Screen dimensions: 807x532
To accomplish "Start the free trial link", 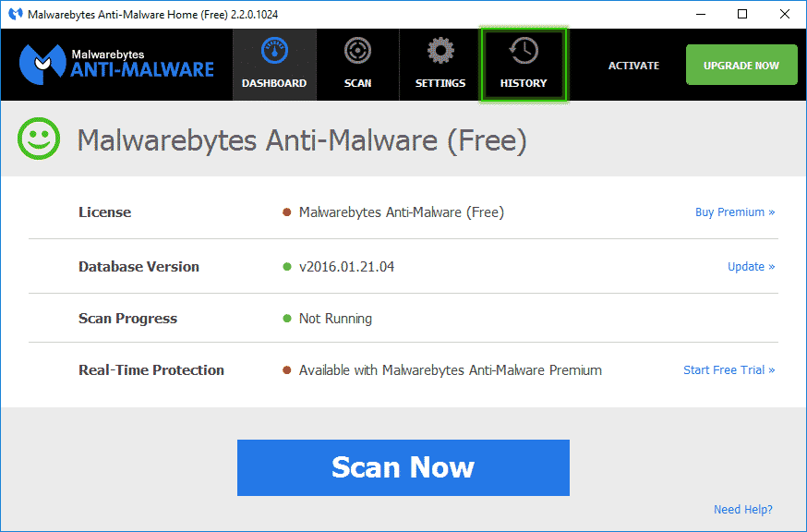I will pos(729,370).
